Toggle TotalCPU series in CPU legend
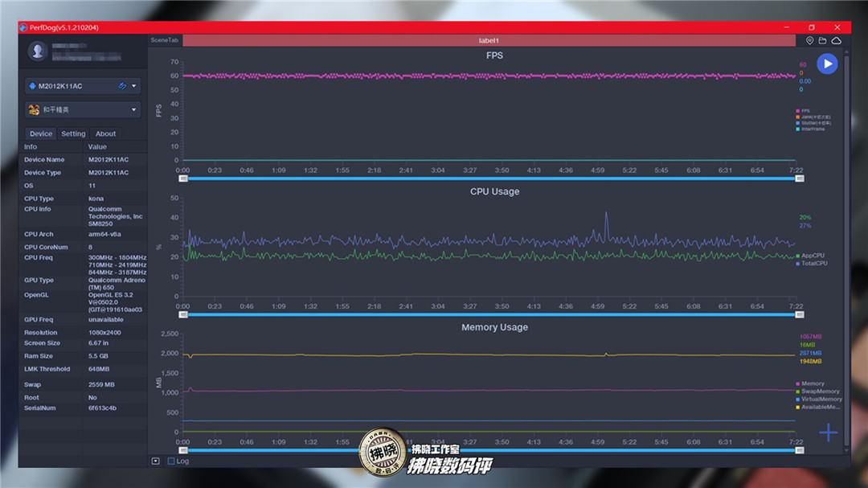This screenshot has height=488, width=868. click(x=812, y=263)
